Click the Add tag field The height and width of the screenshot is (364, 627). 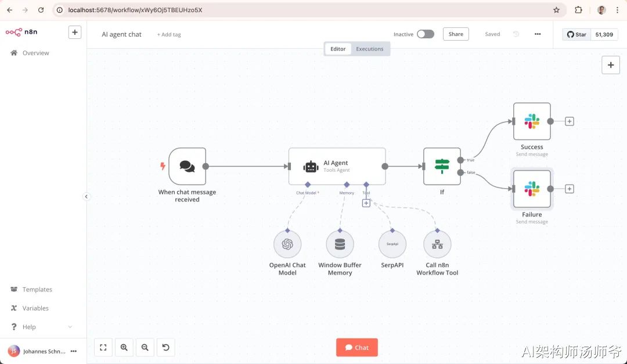point(169,34)
